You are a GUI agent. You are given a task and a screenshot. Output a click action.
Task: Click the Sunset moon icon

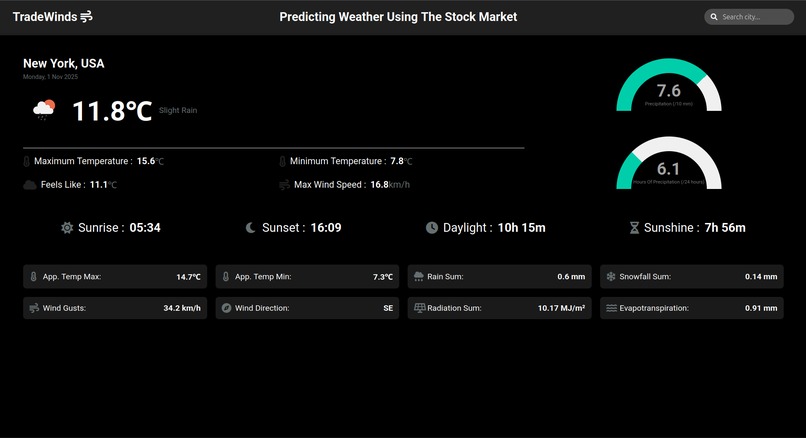(250, 228)
